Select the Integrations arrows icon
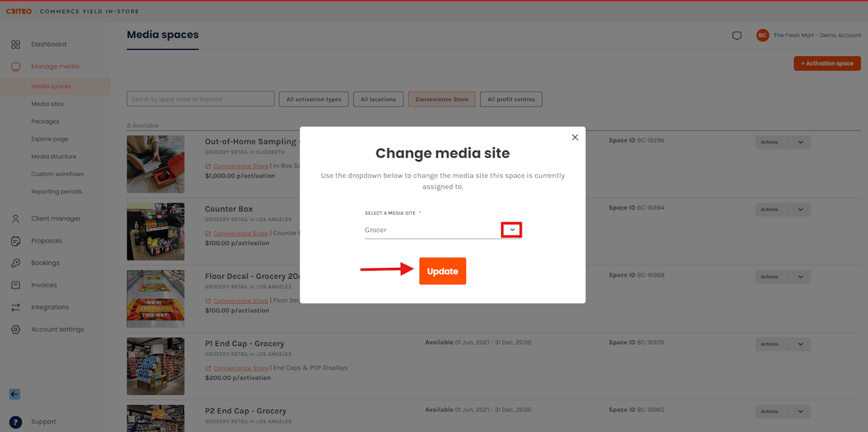The image size is (868, 432). coord(16,307)
